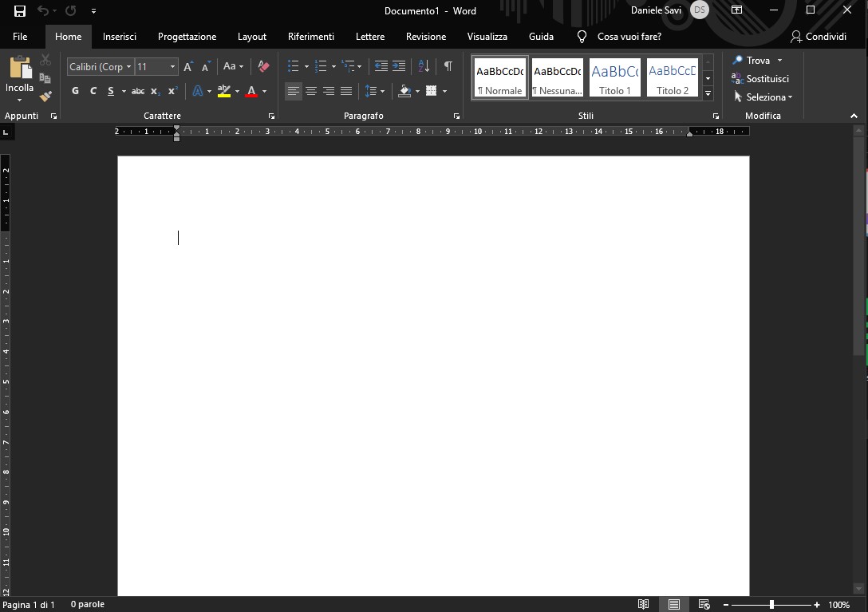Apply yellow text highlight color
The image size is (868, 612).
pos(224,91)
